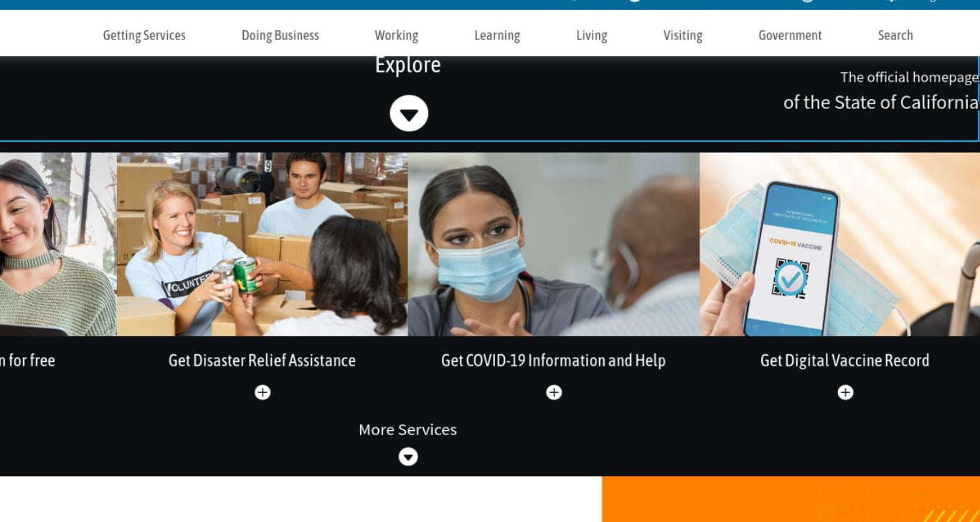Choose the Living navigation item
980x522 pixels.
(592, 35)
